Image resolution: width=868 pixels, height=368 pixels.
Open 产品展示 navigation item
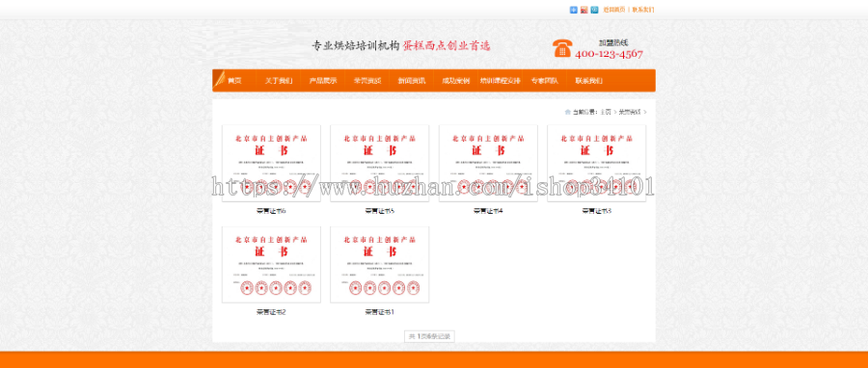point(323,81)
